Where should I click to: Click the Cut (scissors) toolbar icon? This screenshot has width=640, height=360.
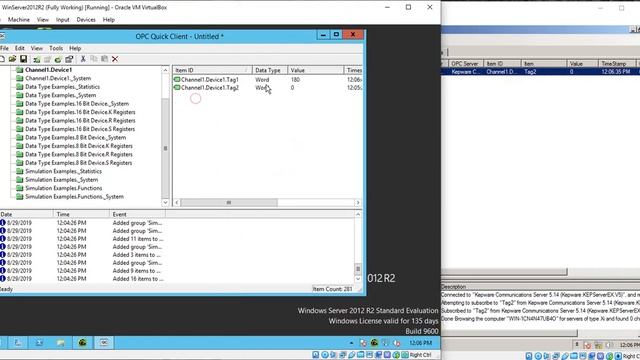(83, 59)
